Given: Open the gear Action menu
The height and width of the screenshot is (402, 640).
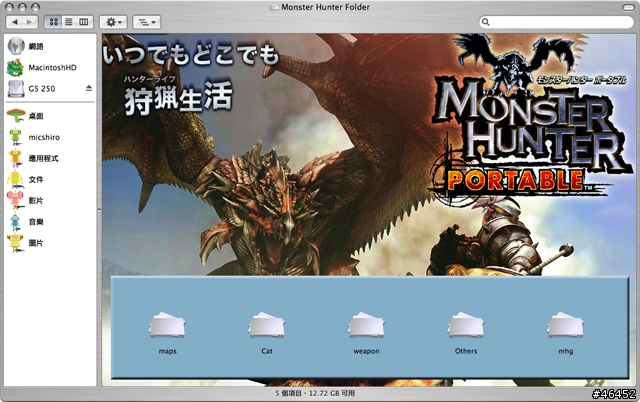Looking at the screenshot, I should tap(113, 22).
